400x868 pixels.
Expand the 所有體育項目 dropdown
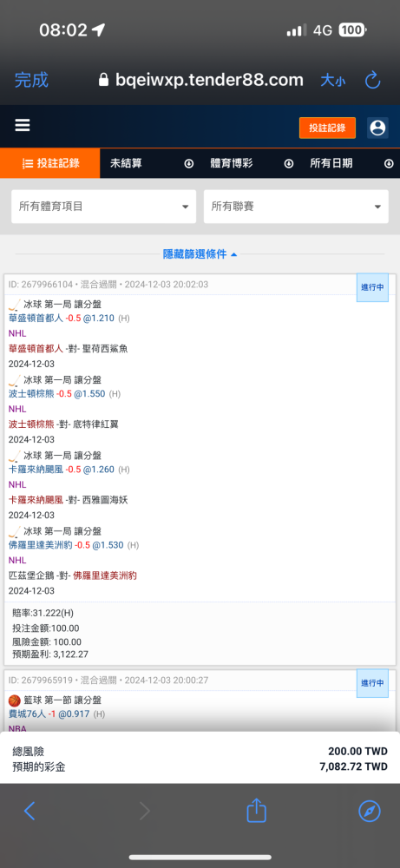[104, 207]
